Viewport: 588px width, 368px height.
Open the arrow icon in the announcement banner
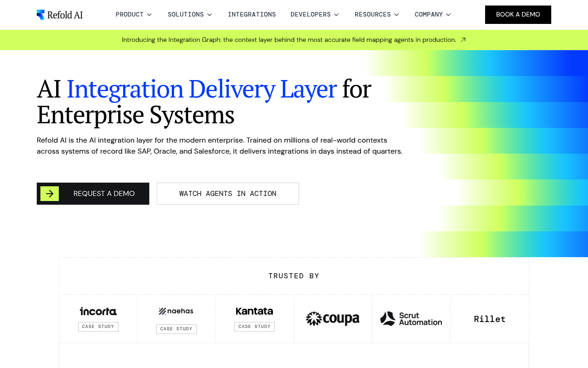463,40
